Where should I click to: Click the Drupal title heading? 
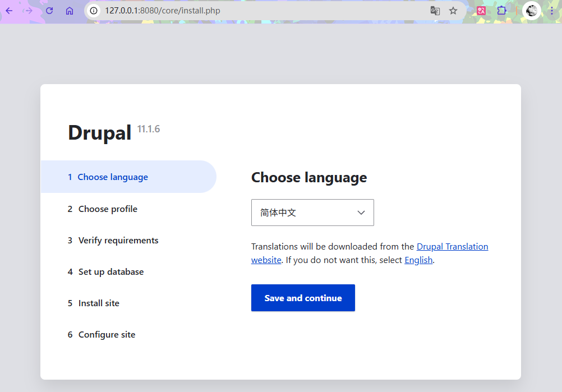click(100, 133)
